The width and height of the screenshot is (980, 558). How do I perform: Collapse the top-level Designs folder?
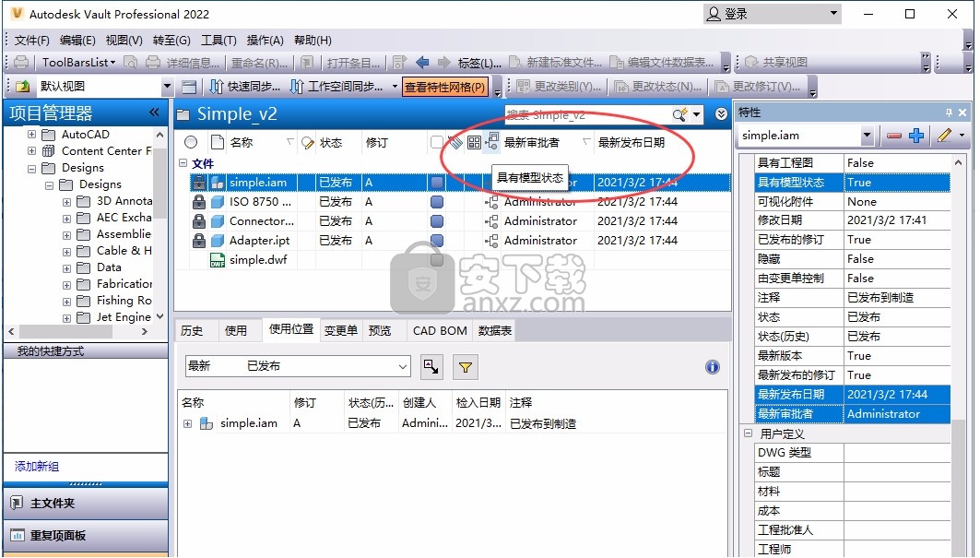[32, 168]
